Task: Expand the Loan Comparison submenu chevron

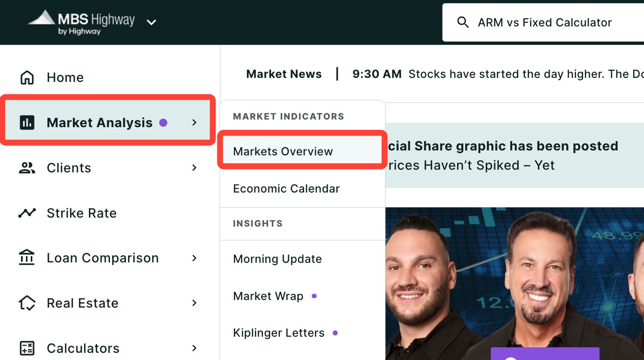Action: tap(194, 258)
